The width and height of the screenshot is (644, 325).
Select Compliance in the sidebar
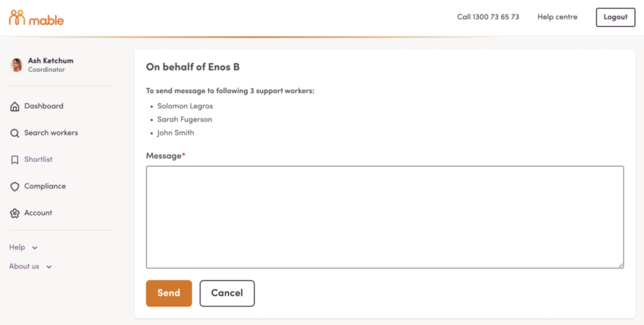point(45,186)
